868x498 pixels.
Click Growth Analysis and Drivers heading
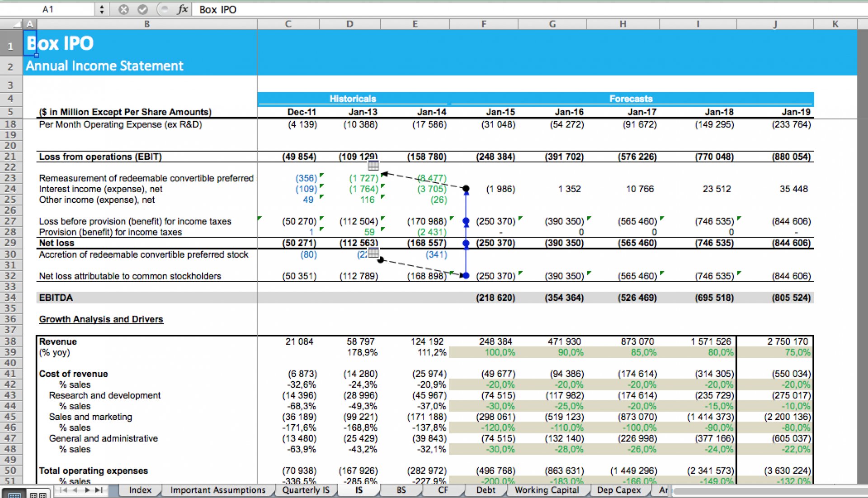pyautogui.click(x=101, y=319)
